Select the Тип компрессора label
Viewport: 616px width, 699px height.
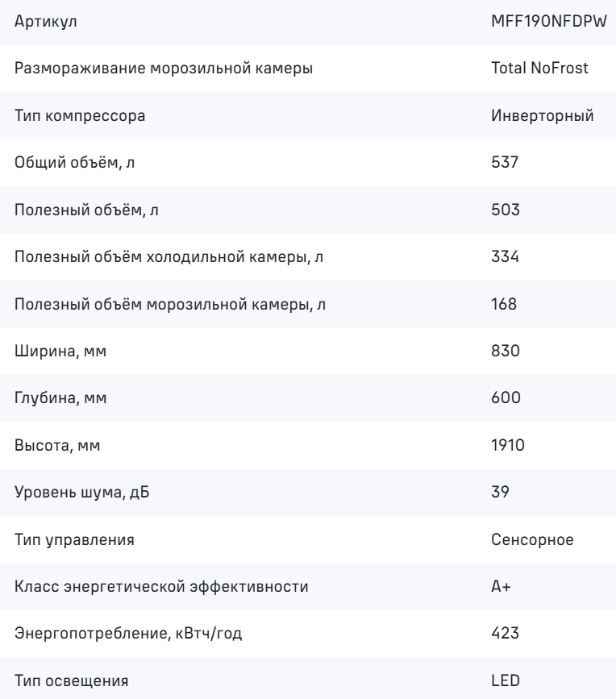(80, 116)
